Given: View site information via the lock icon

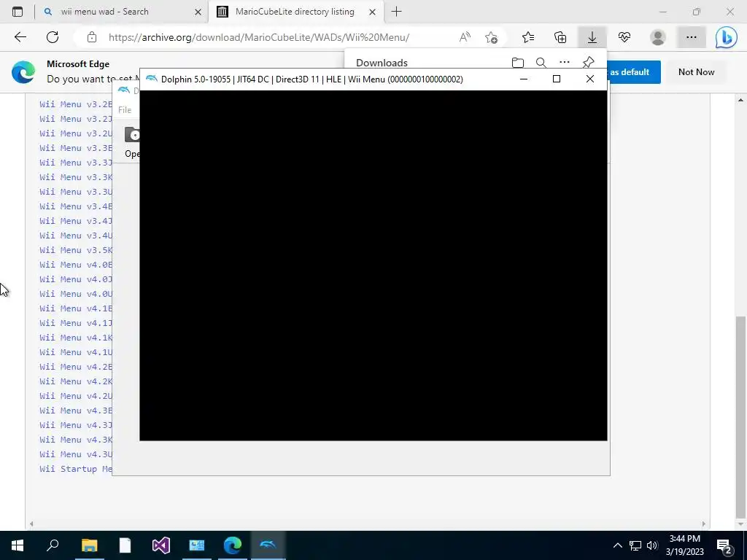Looking at the screenshot, I should click(92, 37).
